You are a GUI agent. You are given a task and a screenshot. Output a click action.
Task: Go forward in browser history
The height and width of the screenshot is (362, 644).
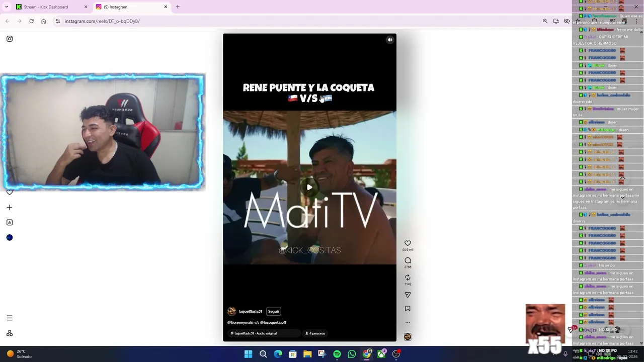[19, 21]
